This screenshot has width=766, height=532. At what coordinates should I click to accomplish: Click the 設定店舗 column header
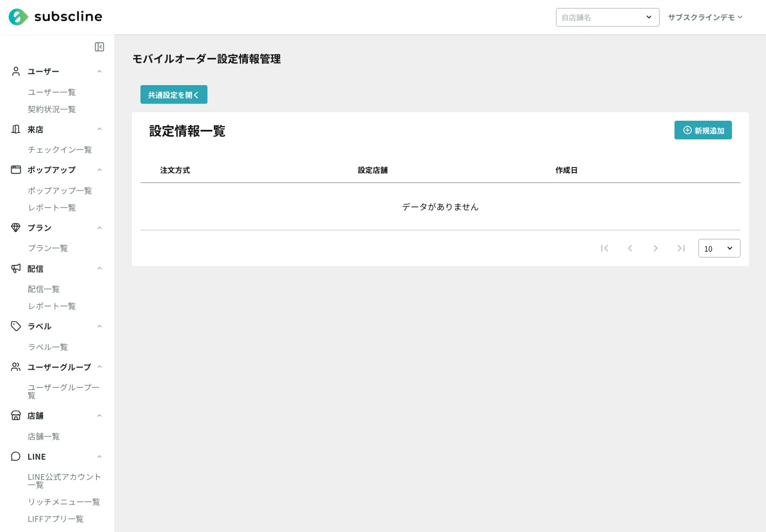point(373,170)
